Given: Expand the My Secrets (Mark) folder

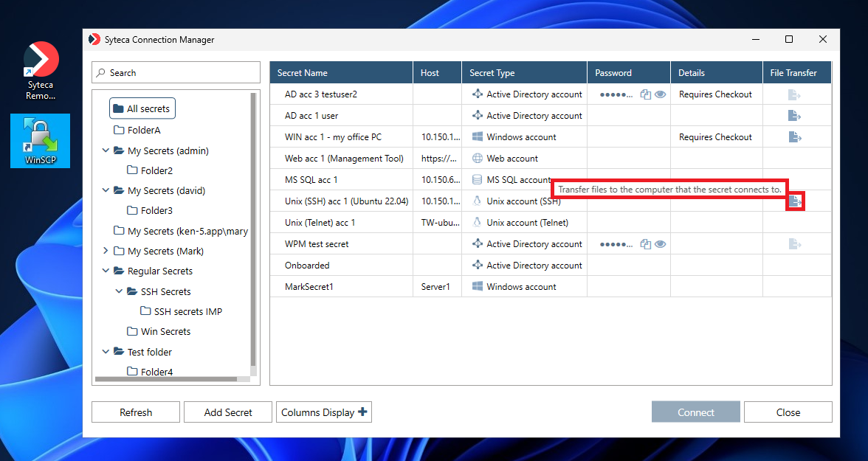Looking at the screenshot, I should click(x=106, y=251).
